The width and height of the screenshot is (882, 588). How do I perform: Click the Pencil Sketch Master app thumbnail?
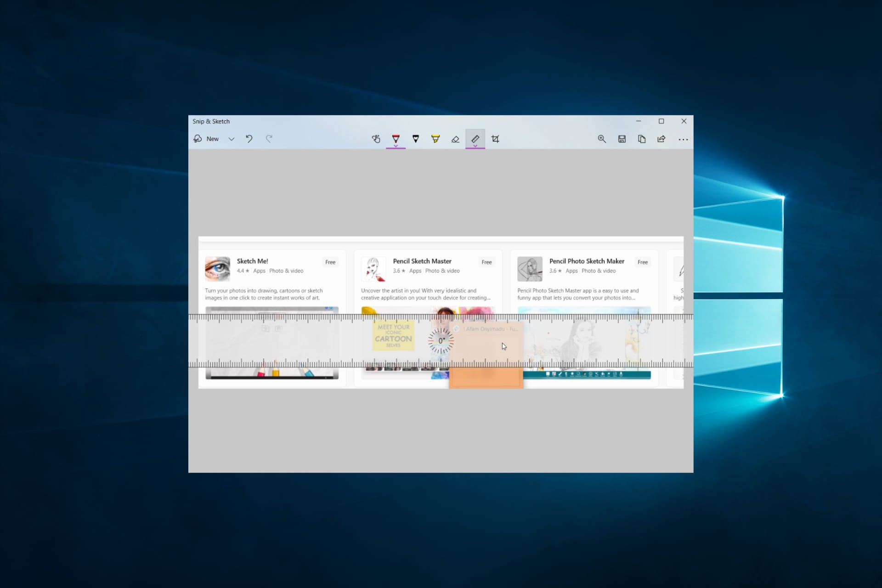point(373,269)
